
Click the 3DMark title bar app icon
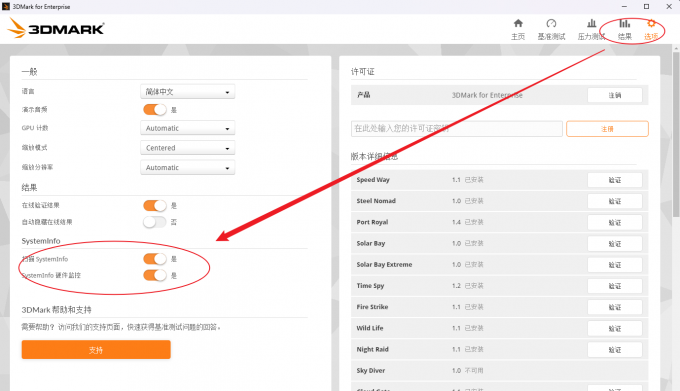point(6,7)
